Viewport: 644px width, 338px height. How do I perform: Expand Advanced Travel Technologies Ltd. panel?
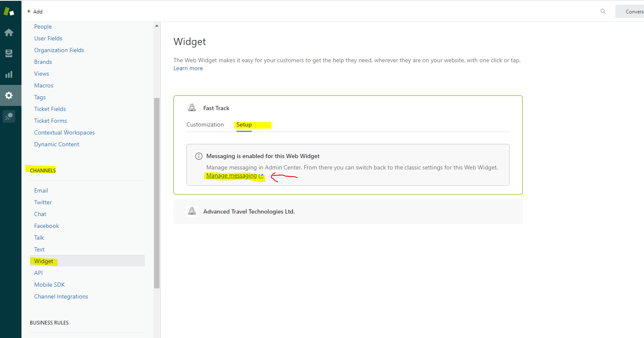click(249, 211)
